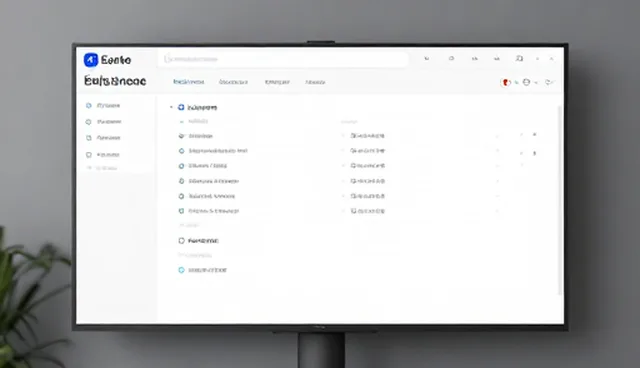Open the three-dot menu on the second row
This screenshot has width=640, height=368.
pyautogui.click(x=535, y=153)
